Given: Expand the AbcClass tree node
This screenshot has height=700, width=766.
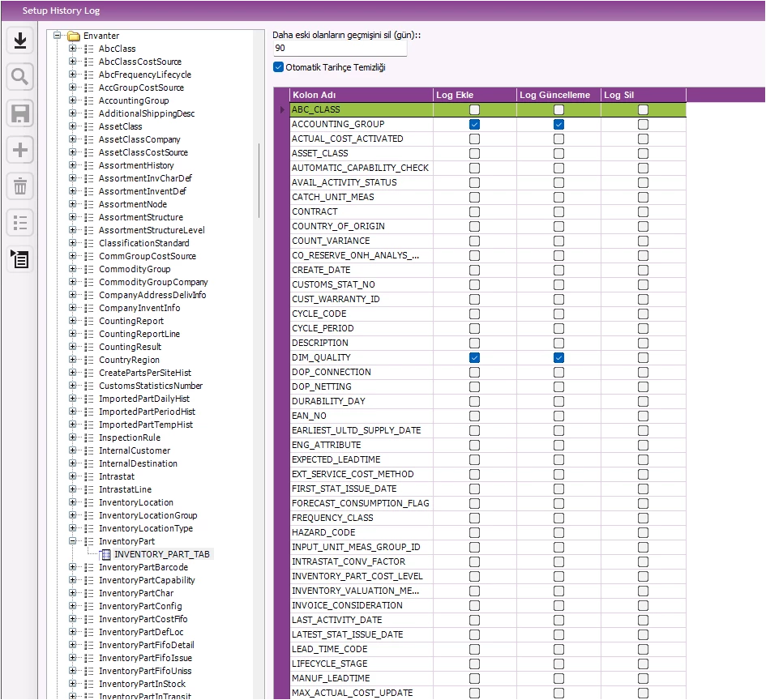Looking at the screenshot, I should coord(72,49).
